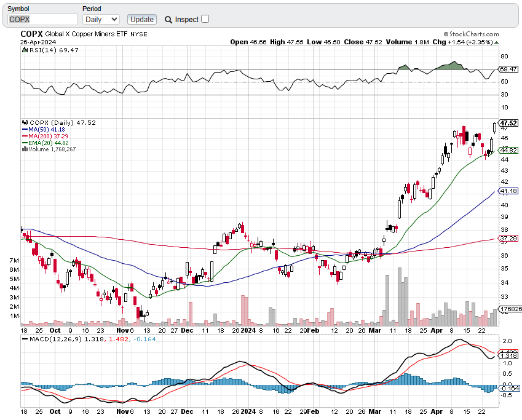Click the 37.29 MA(200) axis label
Viewport: 522px width, 420px height.
[x=509, y=238]
